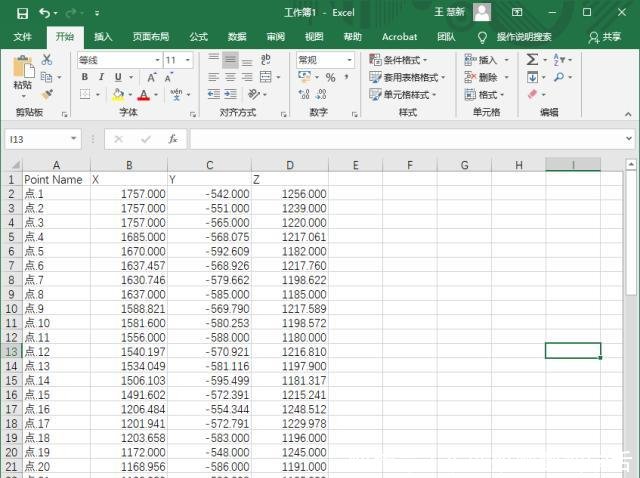
Task: Toggle italic formatting
Action: pyautogui.click(x=101, y=77)
